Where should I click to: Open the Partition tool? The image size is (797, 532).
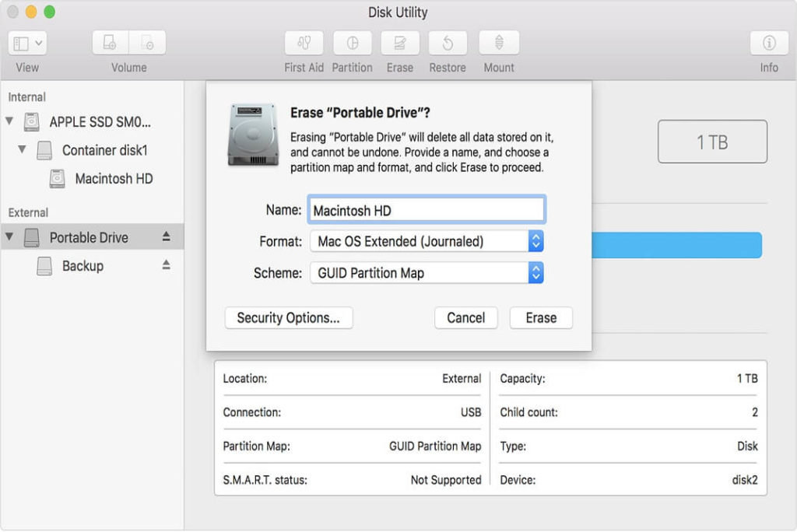[x=352, y=43]
